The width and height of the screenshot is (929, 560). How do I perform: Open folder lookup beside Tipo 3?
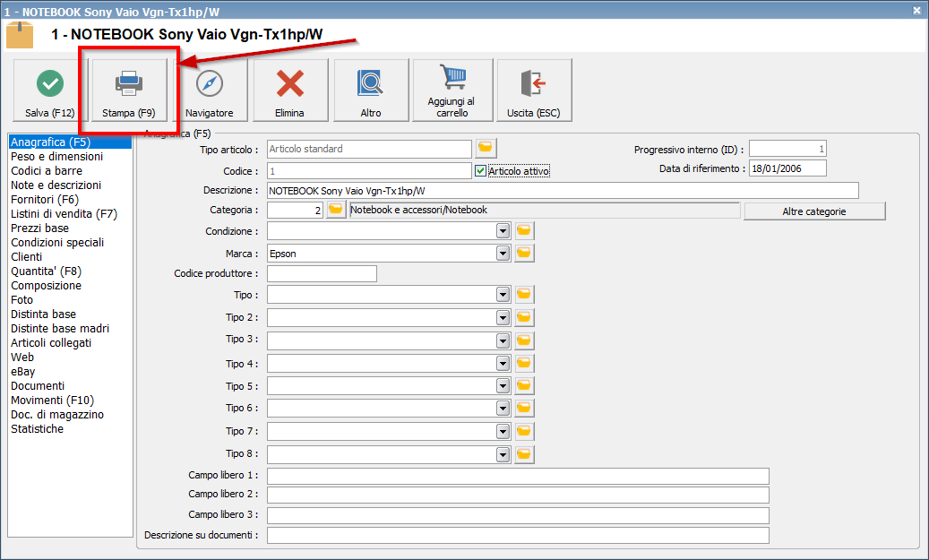(x=524, y=340)
